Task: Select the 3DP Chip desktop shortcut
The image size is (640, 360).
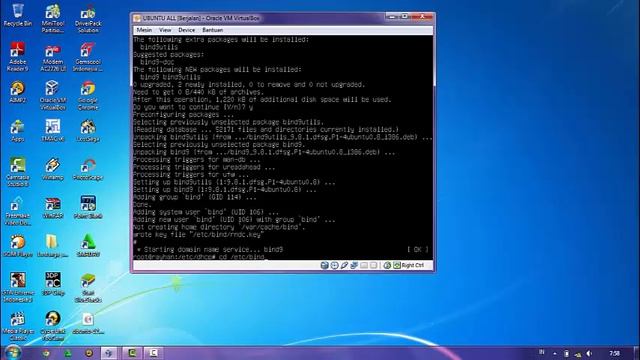Action: [53, 284]
